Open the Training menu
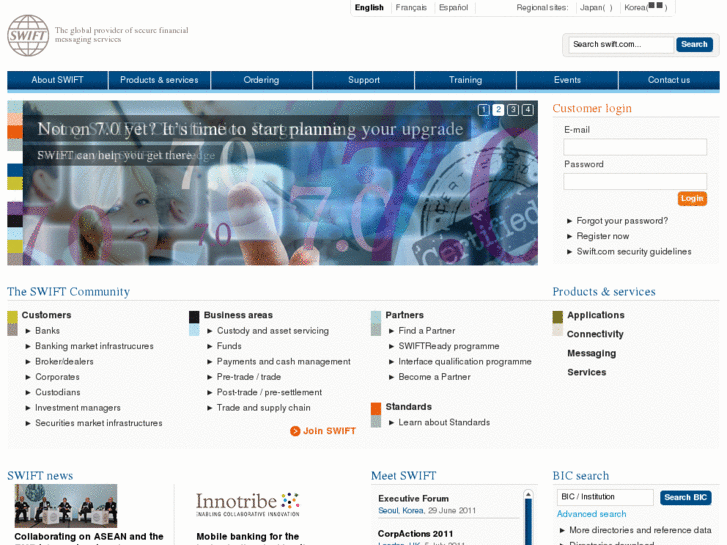727x545 pixels. (x=466, y=80)
